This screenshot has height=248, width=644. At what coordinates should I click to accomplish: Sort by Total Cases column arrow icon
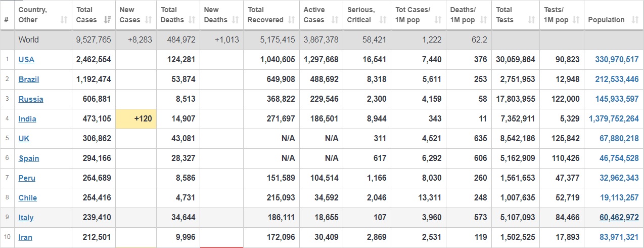click(x=107, y=20)
